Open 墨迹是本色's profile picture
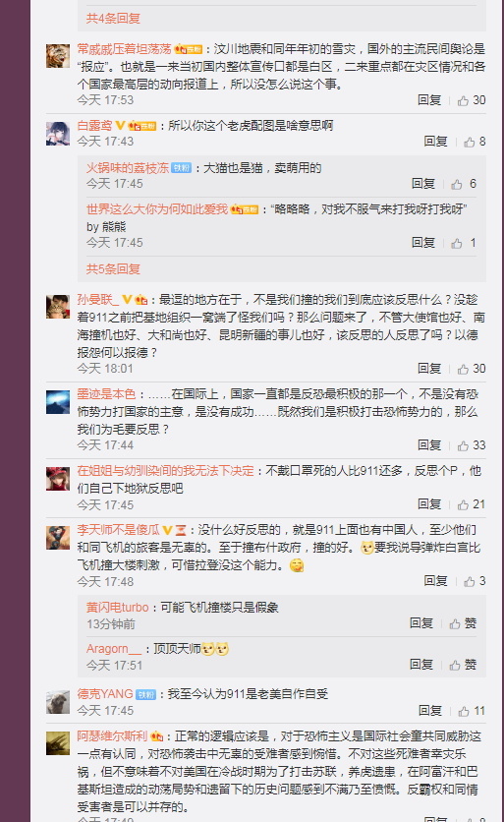Viewport: 504px width, 822px height. click(58, 402)
